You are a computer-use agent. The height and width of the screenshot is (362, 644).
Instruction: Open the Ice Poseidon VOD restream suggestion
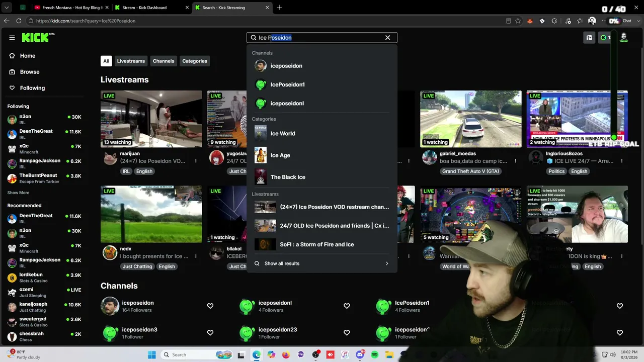[322, 207]
